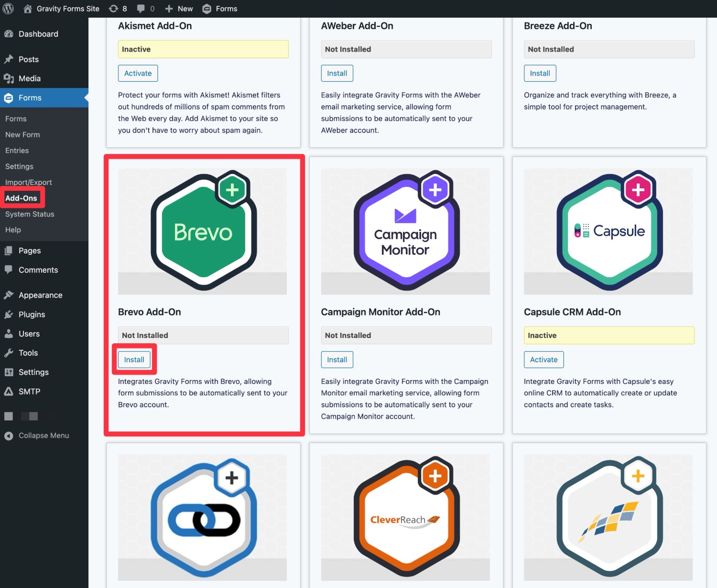Click the Settings sliders icon in sidebar

tap(9, 372)
